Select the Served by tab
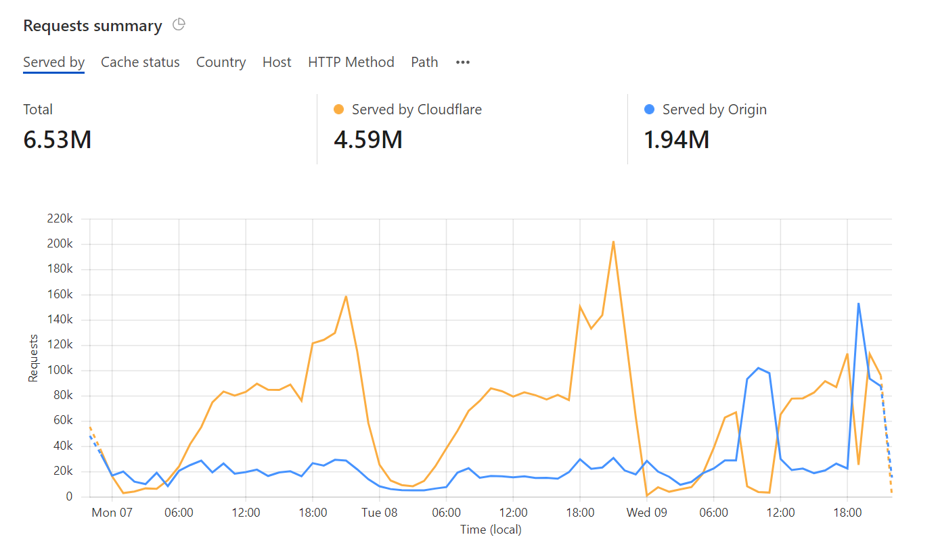938x560 pixels. coord(53,62)
